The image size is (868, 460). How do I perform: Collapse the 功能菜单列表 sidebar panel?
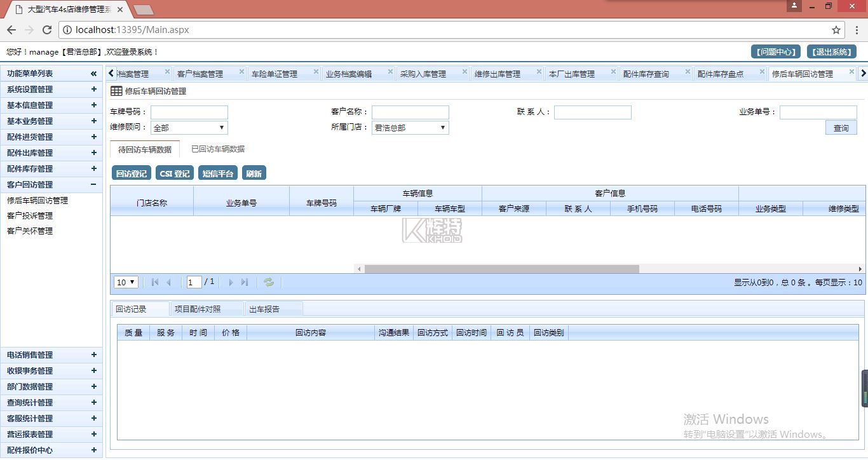coord(93,74)
